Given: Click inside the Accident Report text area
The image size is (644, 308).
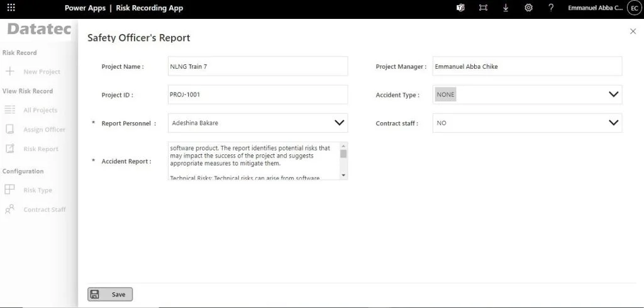Looking at the screenshot, I should point(252,161).
